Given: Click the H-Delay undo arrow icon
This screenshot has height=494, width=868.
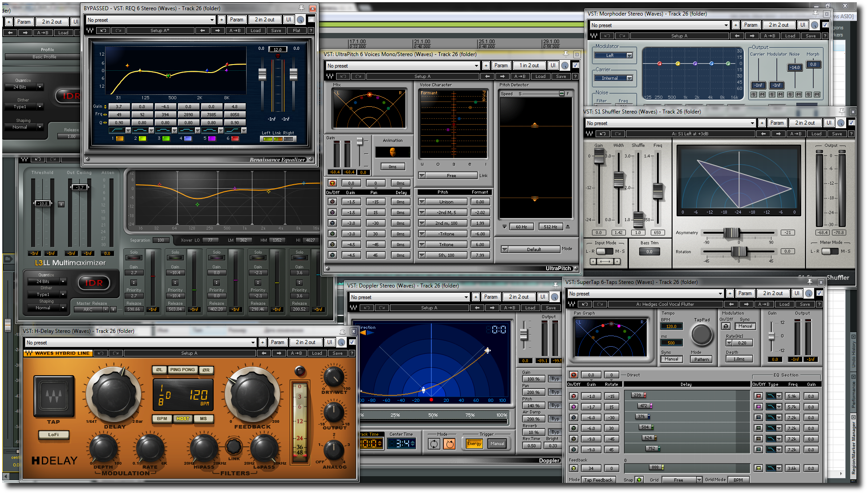Looking at the screenshot, I should coord(101,353).
